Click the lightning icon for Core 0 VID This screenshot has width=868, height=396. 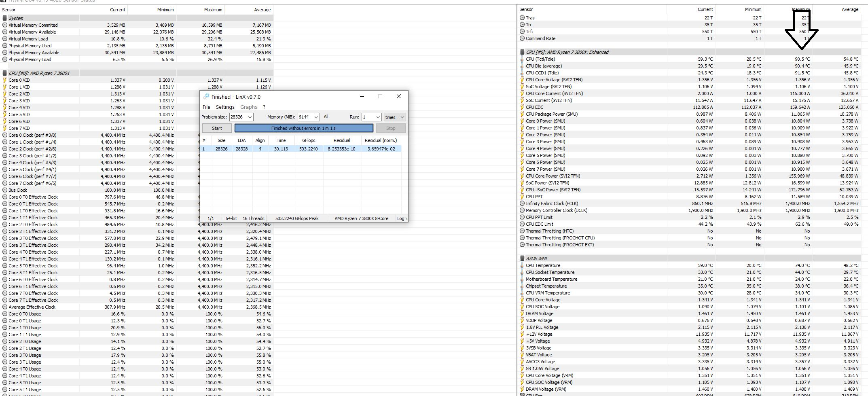coord(5,80)
